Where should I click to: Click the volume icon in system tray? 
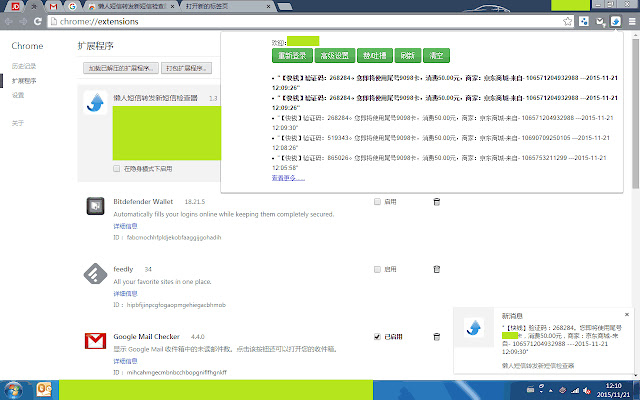click(x=587, y=391)
